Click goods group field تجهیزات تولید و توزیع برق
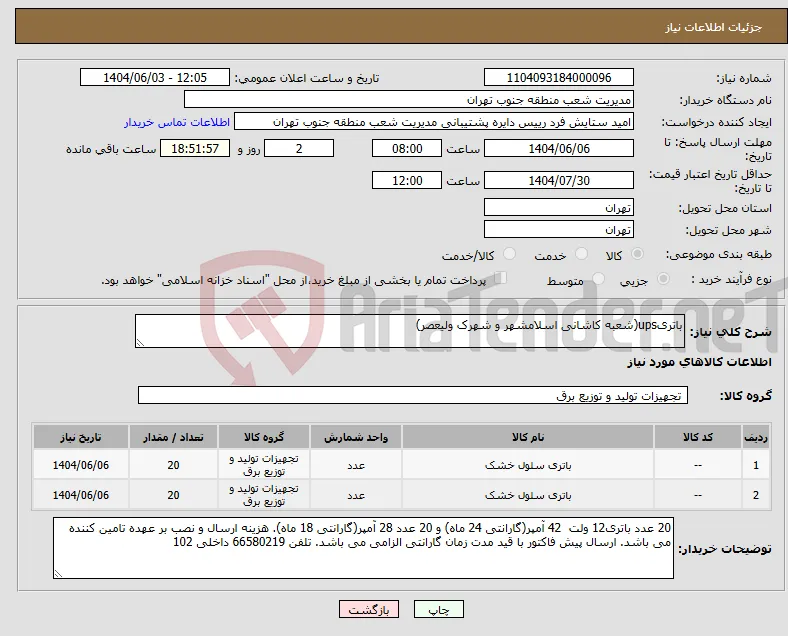The width and height of the screenshot is (788, 636). [413, 395]
